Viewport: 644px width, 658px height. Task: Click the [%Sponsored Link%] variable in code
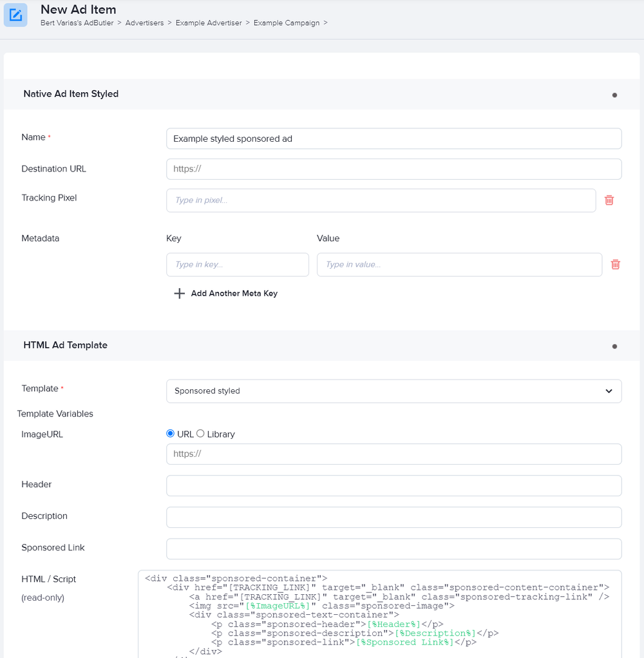tap(405, 643)
